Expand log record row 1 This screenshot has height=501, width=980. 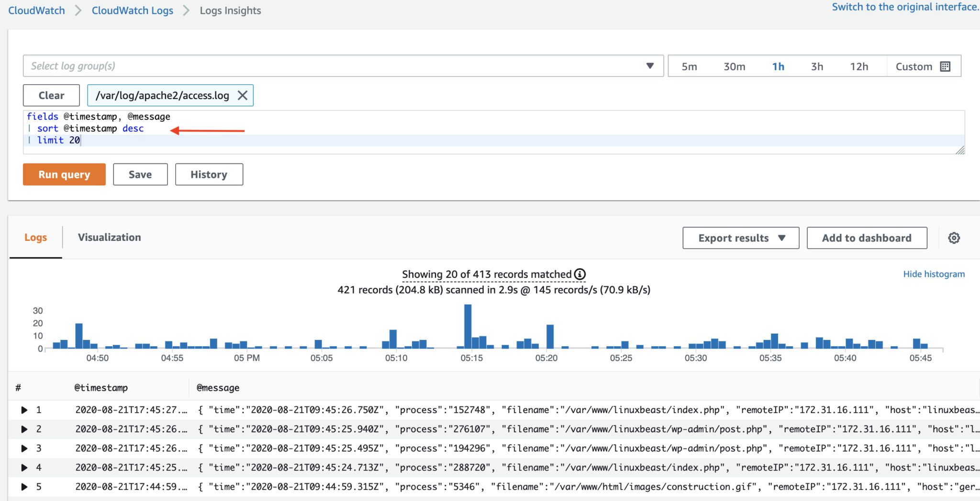coord(24,410)
